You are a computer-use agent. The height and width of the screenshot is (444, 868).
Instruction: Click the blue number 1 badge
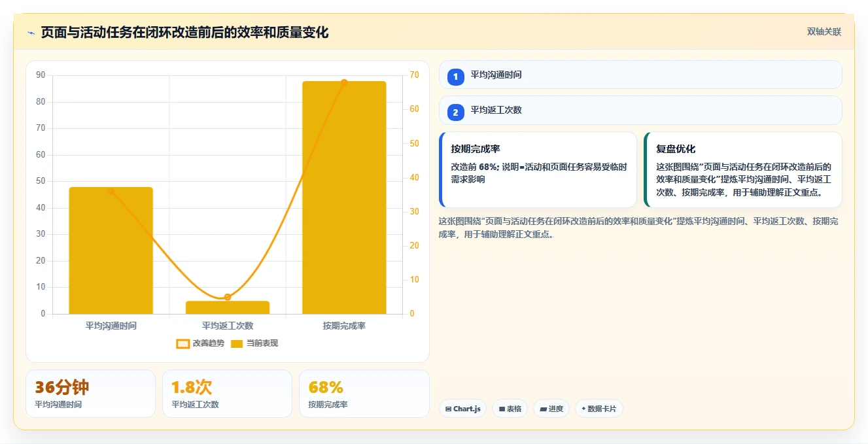[456, 77]
